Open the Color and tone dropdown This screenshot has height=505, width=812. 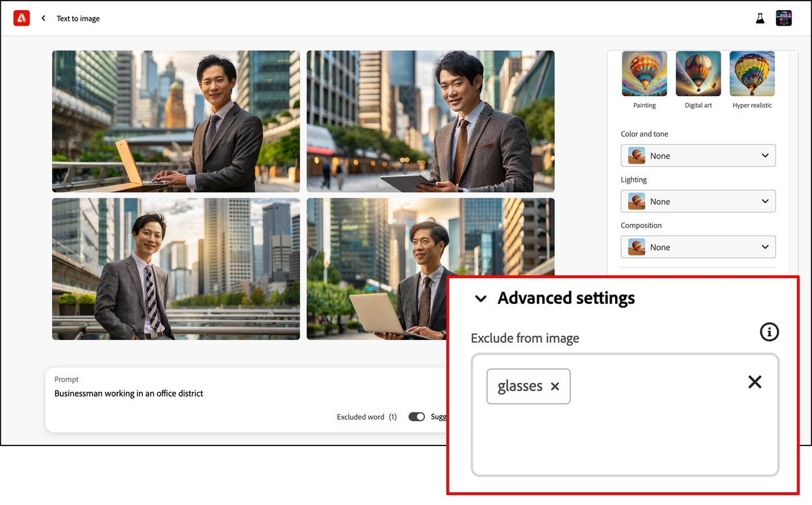pos(698,156)
